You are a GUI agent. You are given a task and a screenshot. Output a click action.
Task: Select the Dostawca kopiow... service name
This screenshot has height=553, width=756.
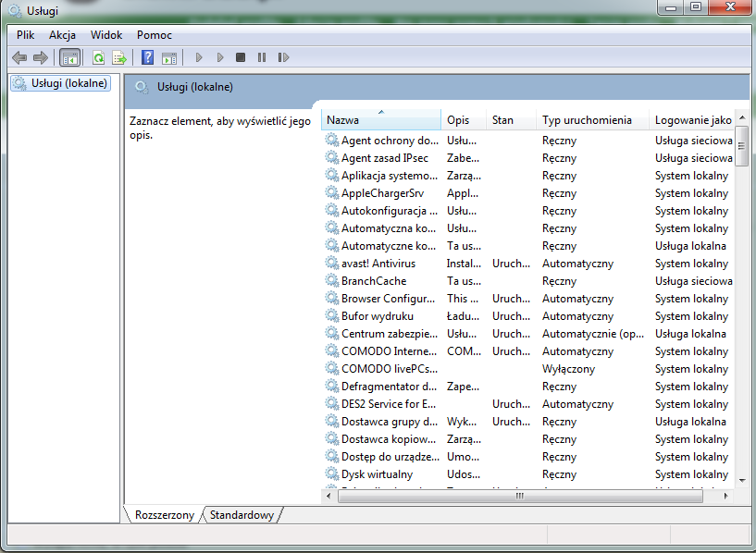[389, 439]
